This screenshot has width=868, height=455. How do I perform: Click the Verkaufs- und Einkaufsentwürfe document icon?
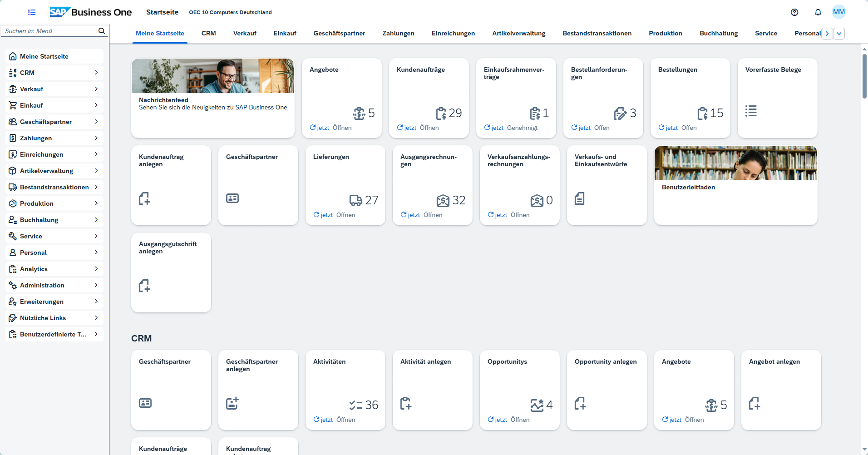[x=579, y=198]
